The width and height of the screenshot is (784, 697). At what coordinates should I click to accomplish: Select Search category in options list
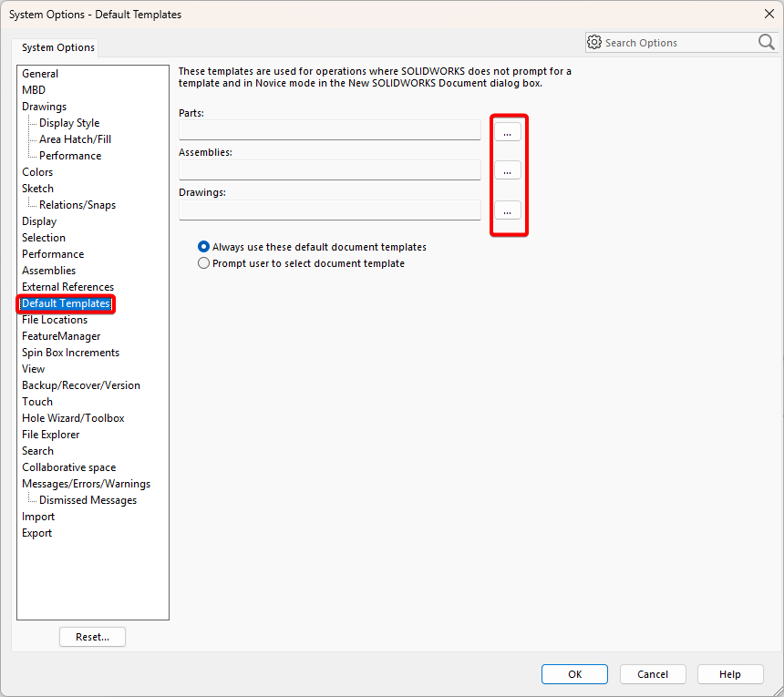point(37,451)
